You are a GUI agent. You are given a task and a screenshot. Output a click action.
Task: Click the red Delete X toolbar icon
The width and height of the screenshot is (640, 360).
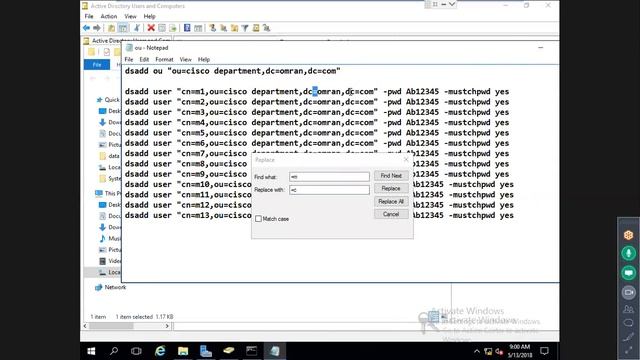point(151,28)
